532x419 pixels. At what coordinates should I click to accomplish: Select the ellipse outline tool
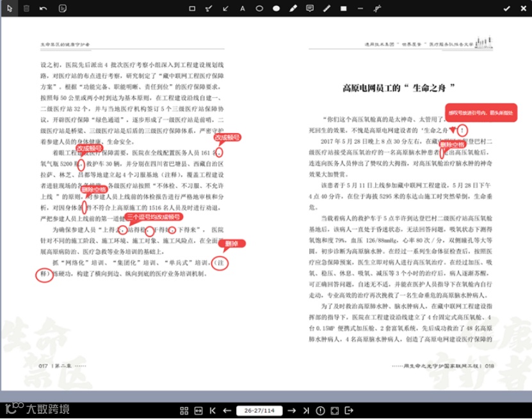259,8
